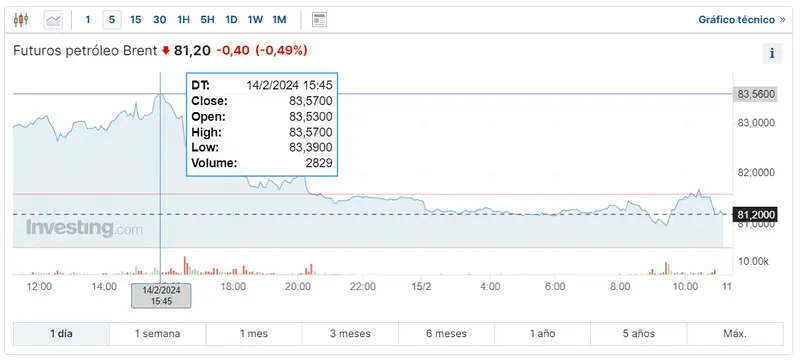Switch to 1W interval
This screenshot has height=361, width=800.
[255, 20]
